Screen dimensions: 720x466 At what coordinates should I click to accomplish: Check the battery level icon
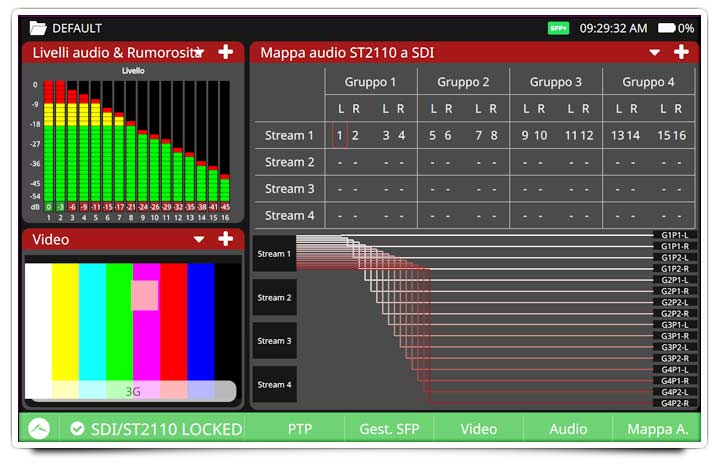pos(666,28)
